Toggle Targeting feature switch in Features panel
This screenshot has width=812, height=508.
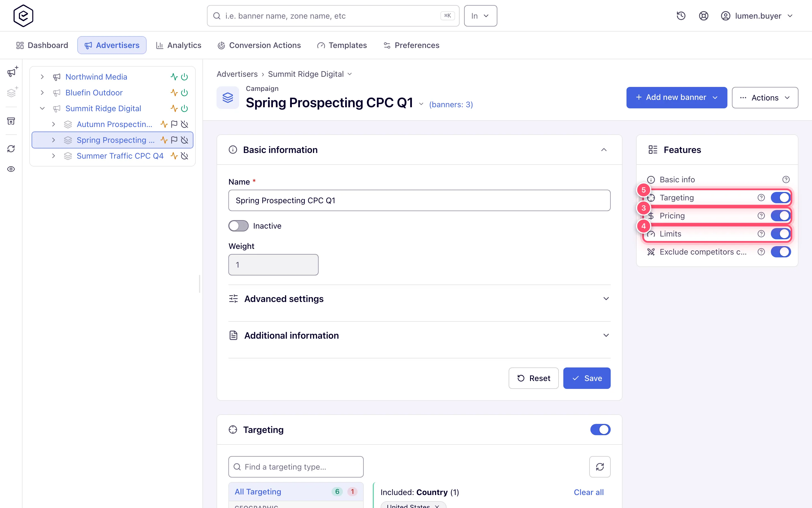[x=780, y=198]
